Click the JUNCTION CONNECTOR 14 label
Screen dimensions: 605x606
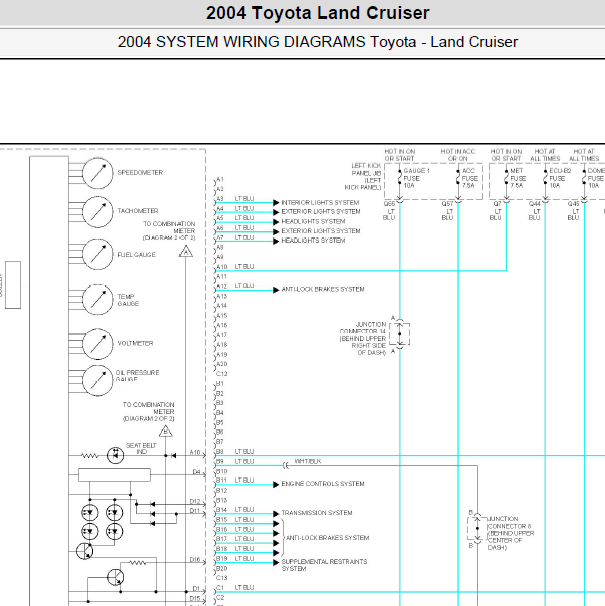point(363,339)
